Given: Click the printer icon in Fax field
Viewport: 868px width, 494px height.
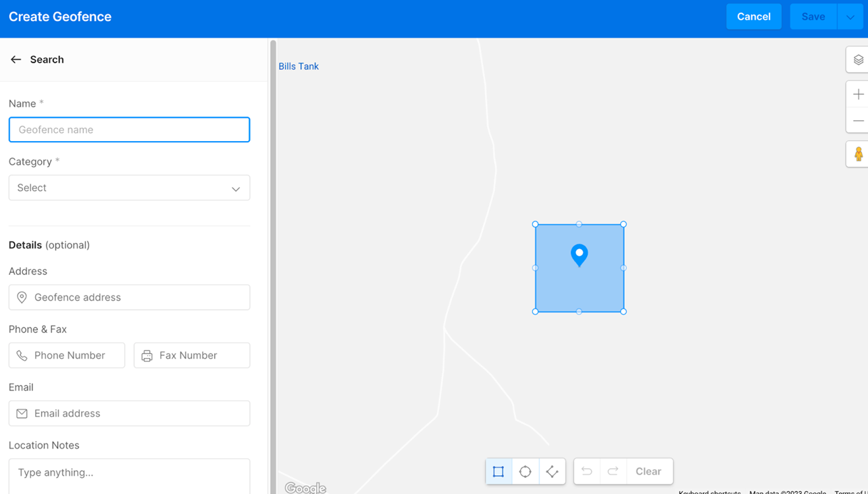Looking at the screenshot, I should tap(147, 356).
